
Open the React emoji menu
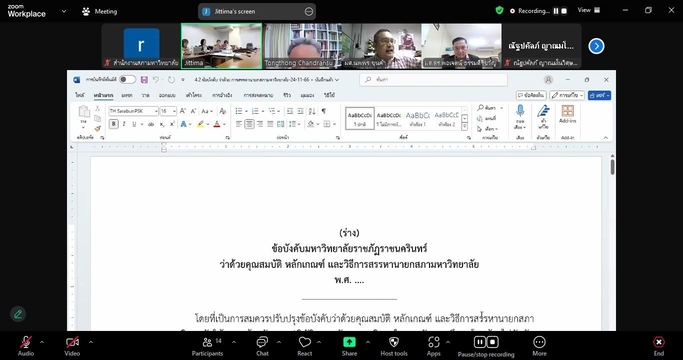coord(304,346)
